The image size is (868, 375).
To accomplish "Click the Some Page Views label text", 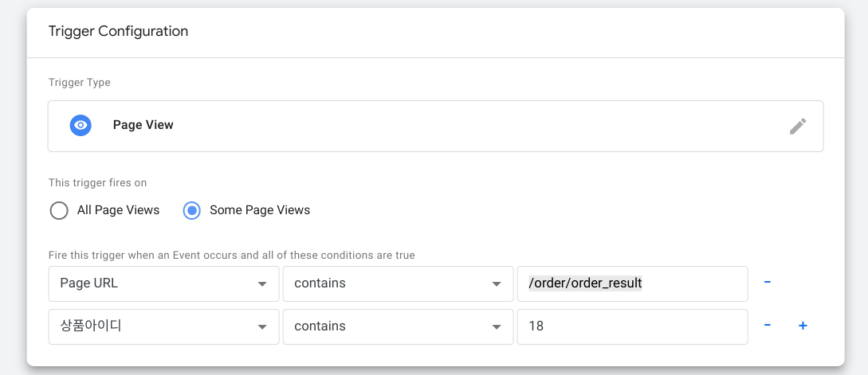I will coord(260,210).
